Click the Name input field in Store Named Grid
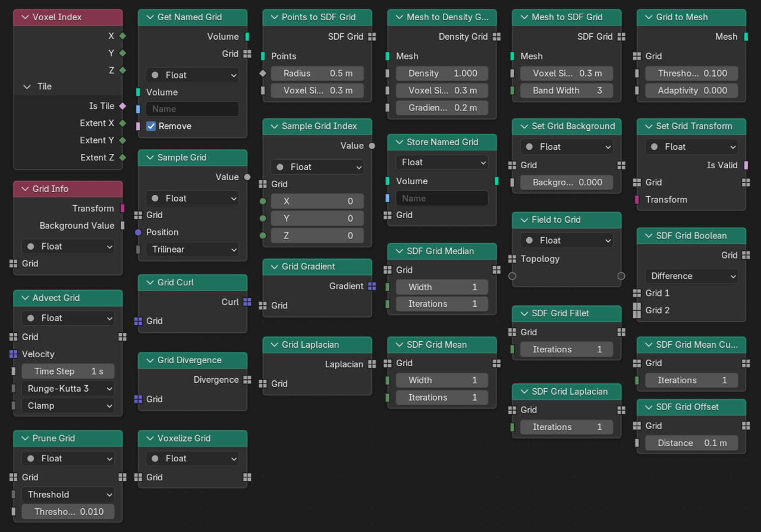Viewport: 761px width, 532px height. [442, 198]
